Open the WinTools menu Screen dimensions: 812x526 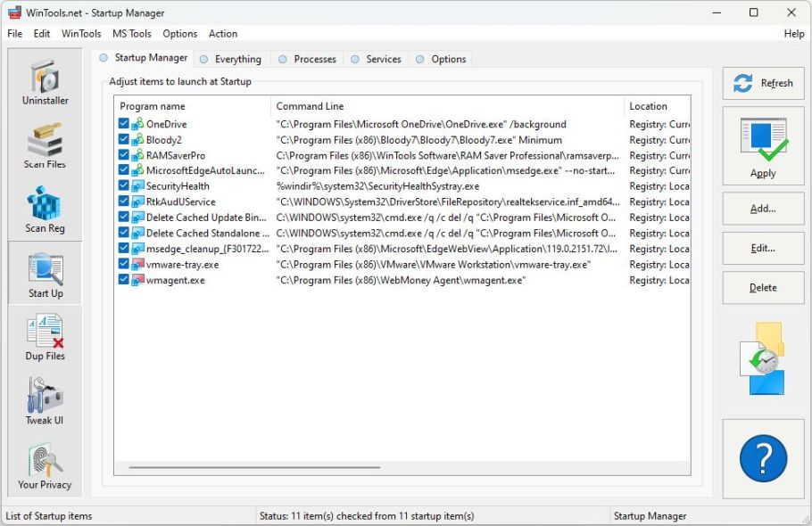pos(81,34)
